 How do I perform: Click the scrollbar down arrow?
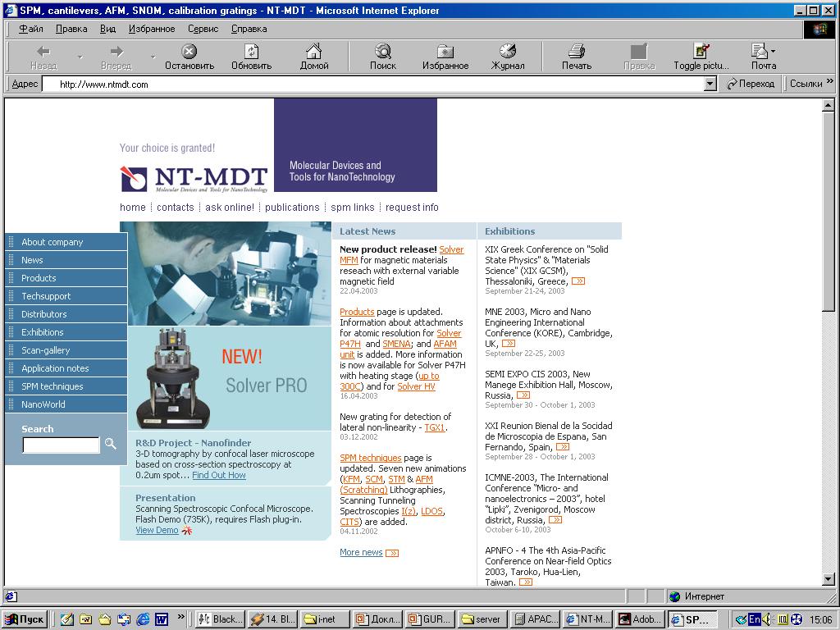(x=829, y=579)
